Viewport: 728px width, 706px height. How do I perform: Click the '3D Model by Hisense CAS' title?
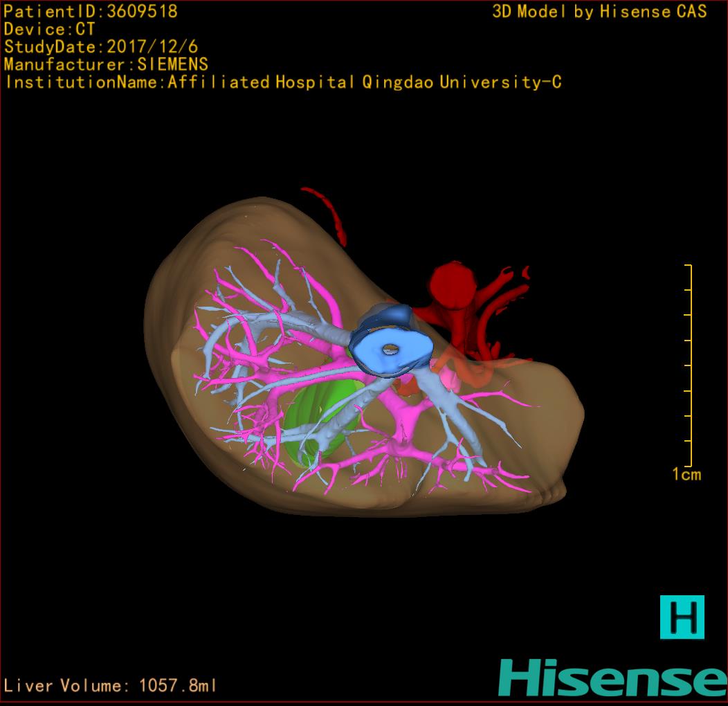(599, 12)
